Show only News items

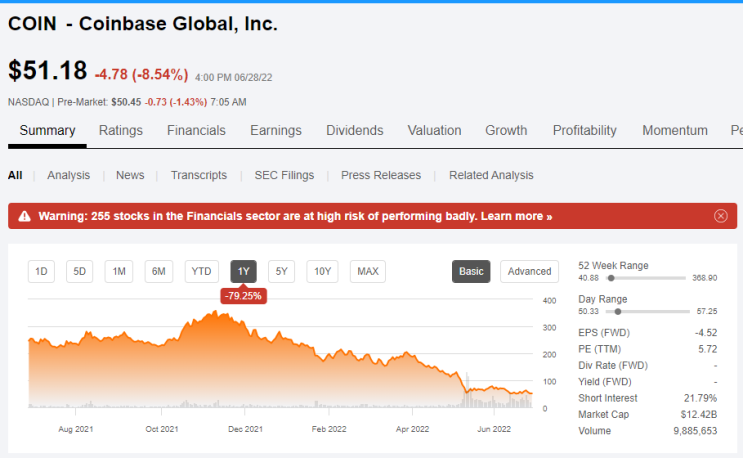pos(130,175)
